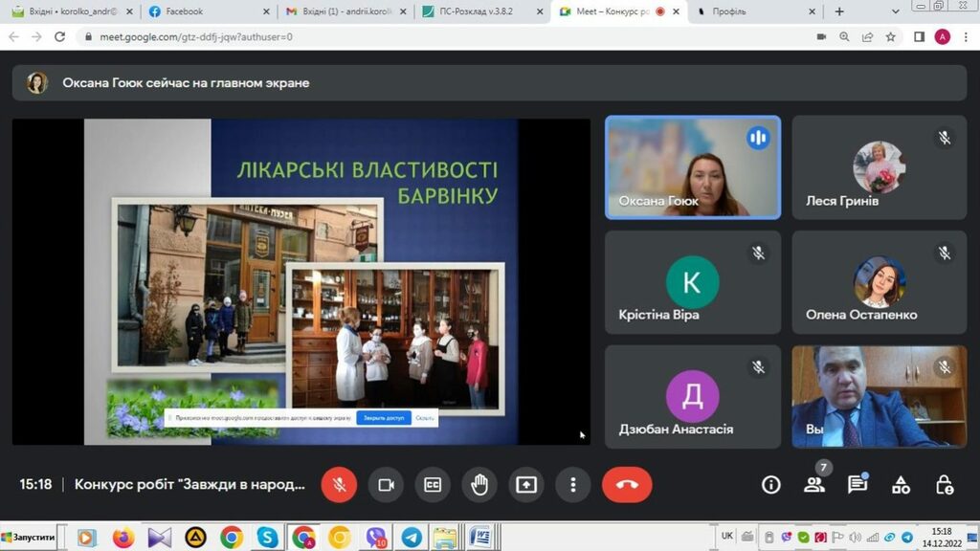This screenshot has width=980, height=551.
Task: Open meeting details info icon
Action: (770, 485)
